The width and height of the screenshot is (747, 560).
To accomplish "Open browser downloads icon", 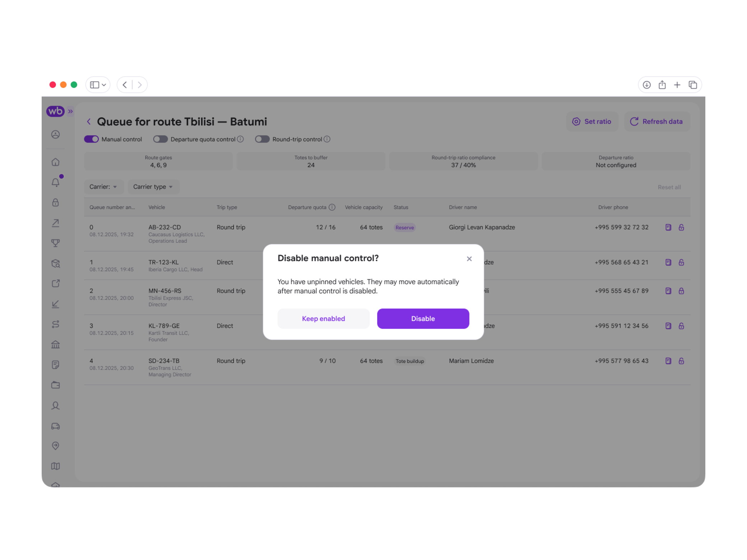I will click(x=646, y=85).
